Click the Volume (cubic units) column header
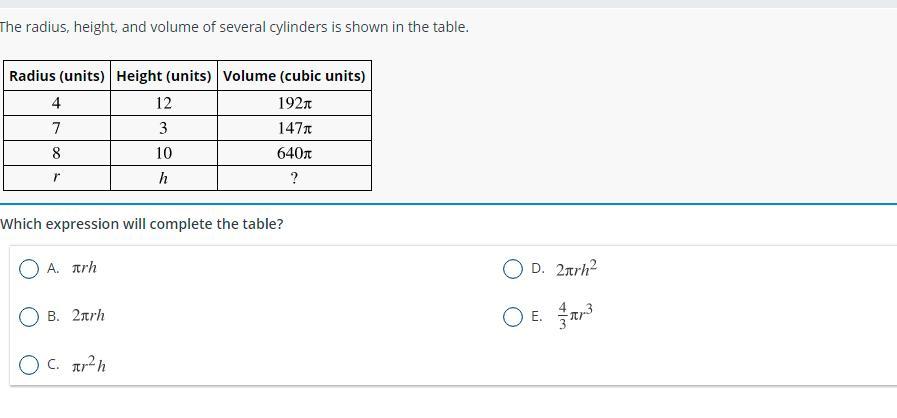Viewport: 897px width, 418px height. click(294, 76)
